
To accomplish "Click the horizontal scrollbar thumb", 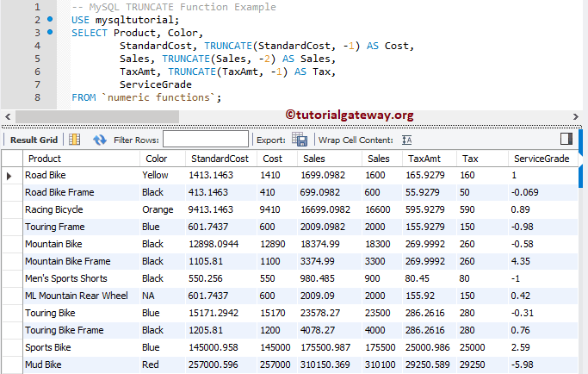I will click(x=97, y=116).
